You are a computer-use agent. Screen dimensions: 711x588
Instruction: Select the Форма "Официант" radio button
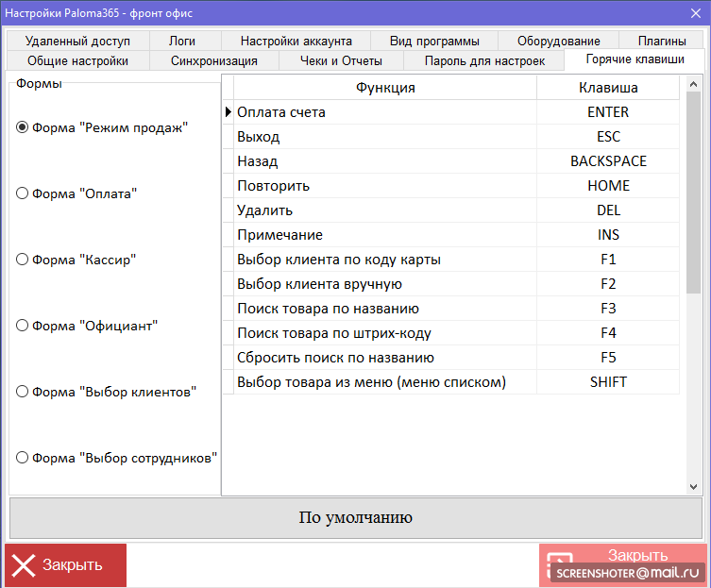point(23,326)
